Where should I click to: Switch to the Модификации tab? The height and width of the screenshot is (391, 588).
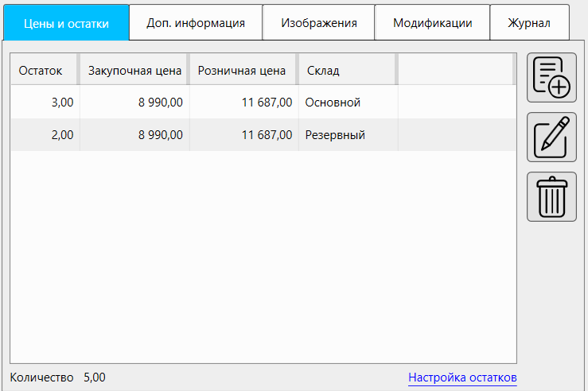pos(432,23)
